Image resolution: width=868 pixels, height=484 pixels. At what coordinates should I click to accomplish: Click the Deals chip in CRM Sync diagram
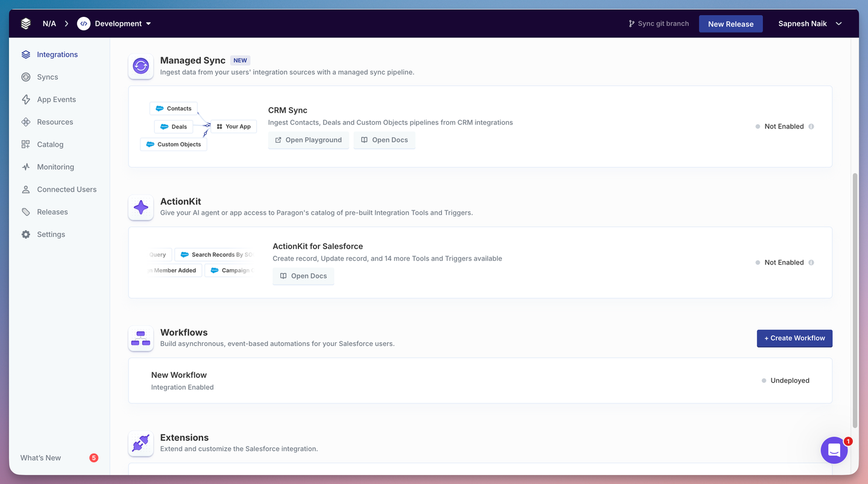(174, 127)
